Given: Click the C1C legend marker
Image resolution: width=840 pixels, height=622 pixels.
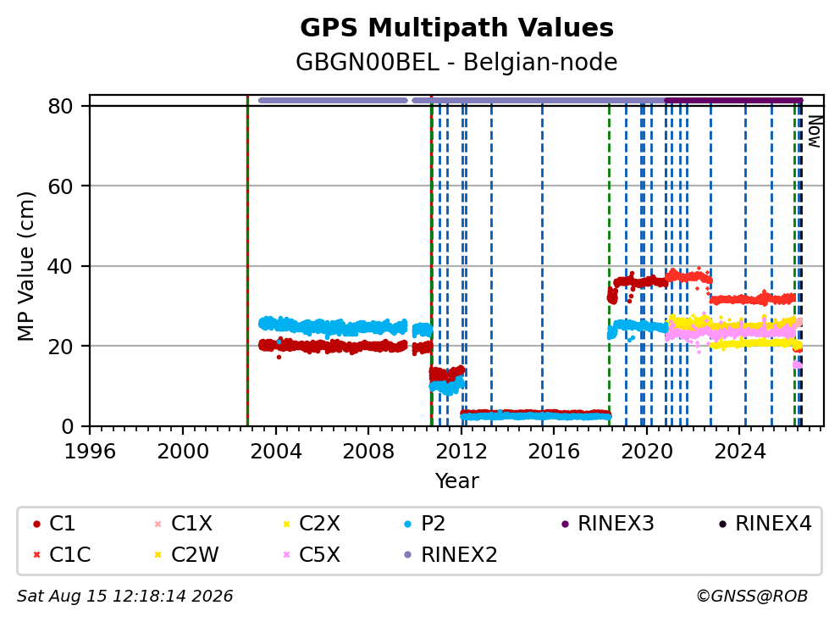Looking at the screenshot, I should (x=36, y=555).
